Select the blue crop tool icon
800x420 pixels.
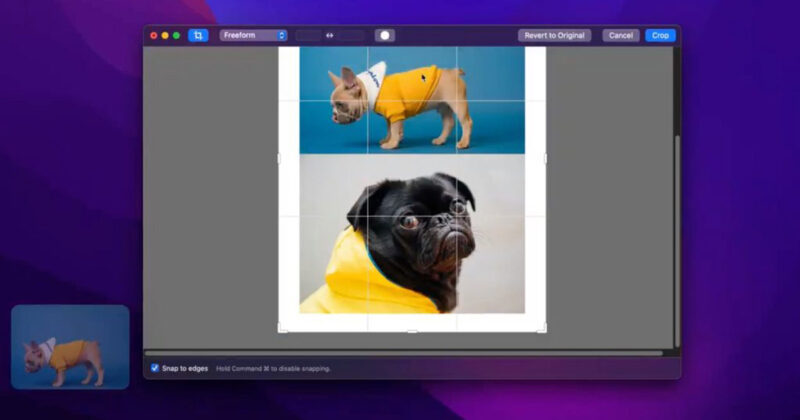tap(198, 35)
